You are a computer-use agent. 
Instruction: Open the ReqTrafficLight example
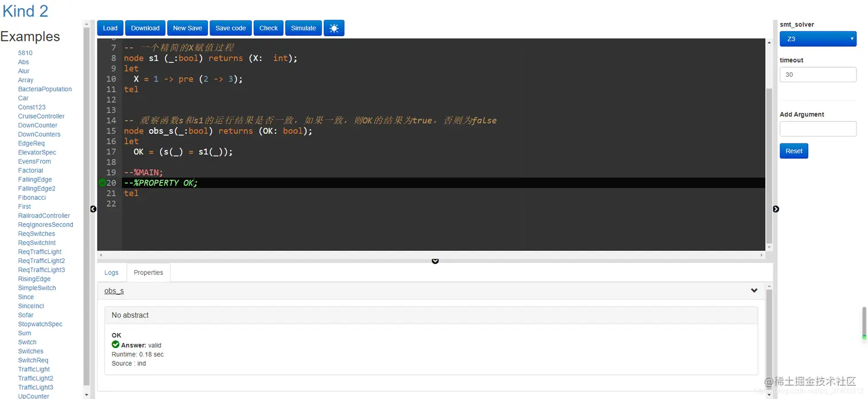click(40, 252)
